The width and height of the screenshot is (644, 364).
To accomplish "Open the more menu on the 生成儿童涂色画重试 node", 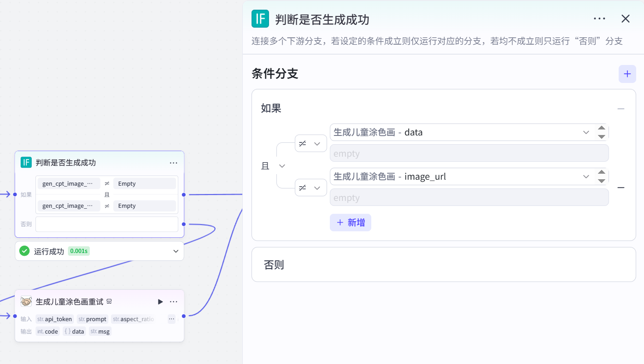I will point(174,302).
